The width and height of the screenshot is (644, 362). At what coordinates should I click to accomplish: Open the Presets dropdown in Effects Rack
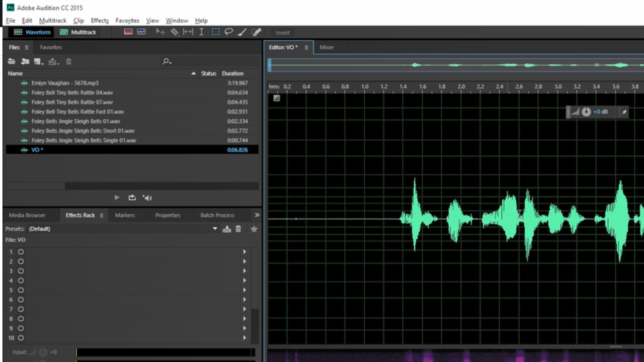tap(215, 229)
